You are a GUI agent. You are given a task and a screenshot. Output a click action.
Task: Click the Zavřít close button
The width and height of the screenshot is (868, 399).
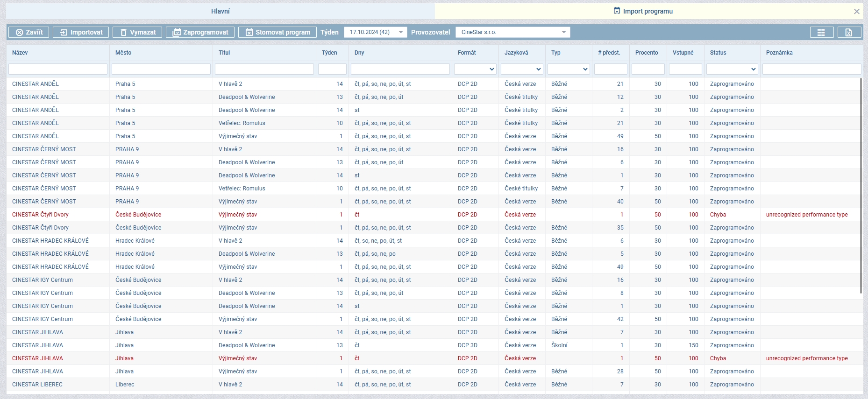(x=29, y=32)
